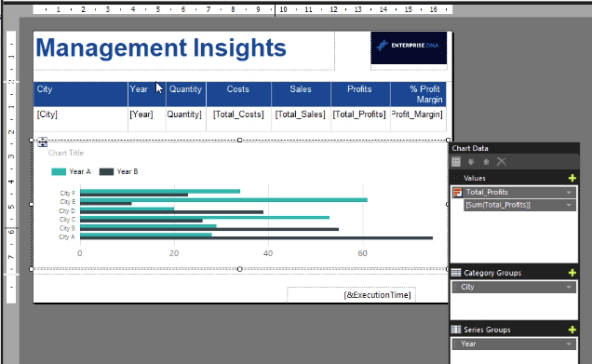Add a new Category Group with plus icon
This screenshot has width=592, height=364.
[572, 273]
